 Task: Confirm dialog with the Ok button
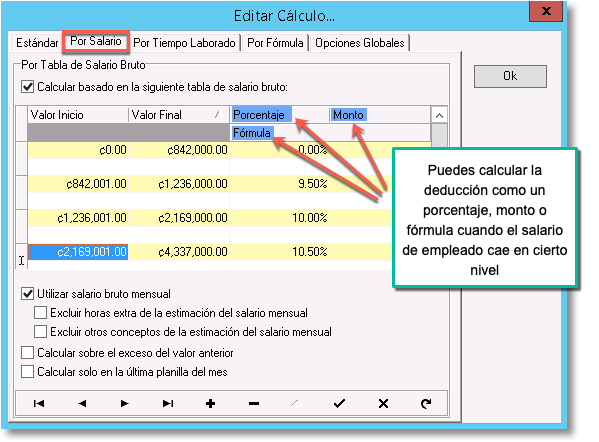coord(510,76)
